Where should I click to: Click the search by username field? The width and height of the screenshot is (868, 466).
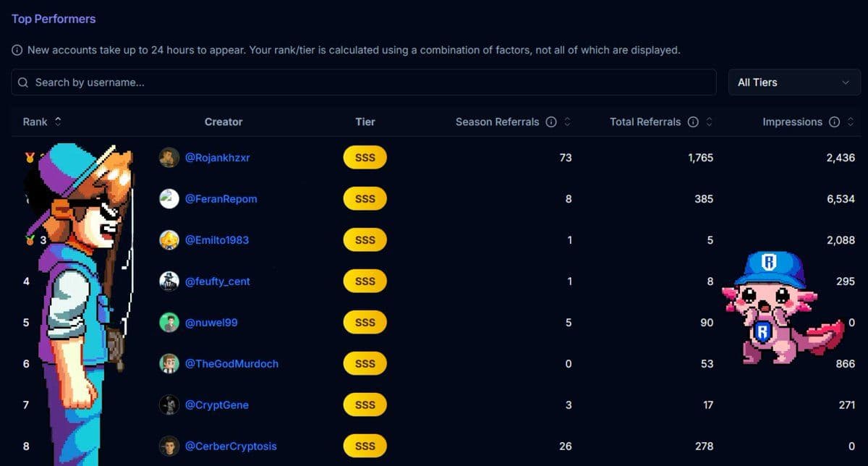pyautogui.click(x=289, y=82)
